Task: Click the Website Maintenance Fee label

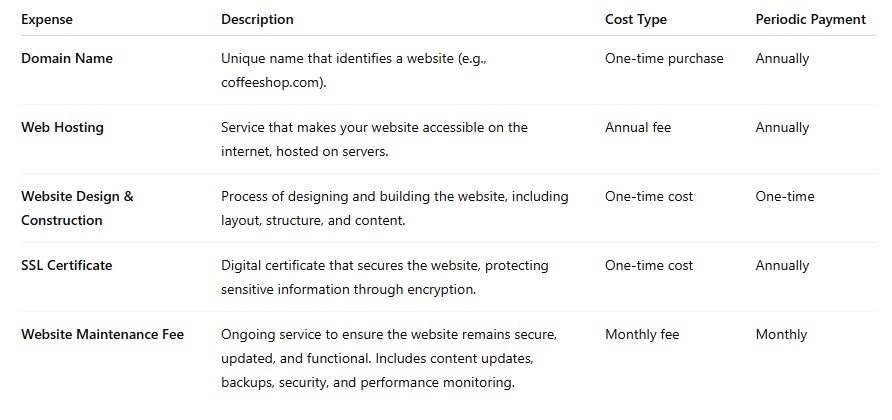Action: [102, 334]
